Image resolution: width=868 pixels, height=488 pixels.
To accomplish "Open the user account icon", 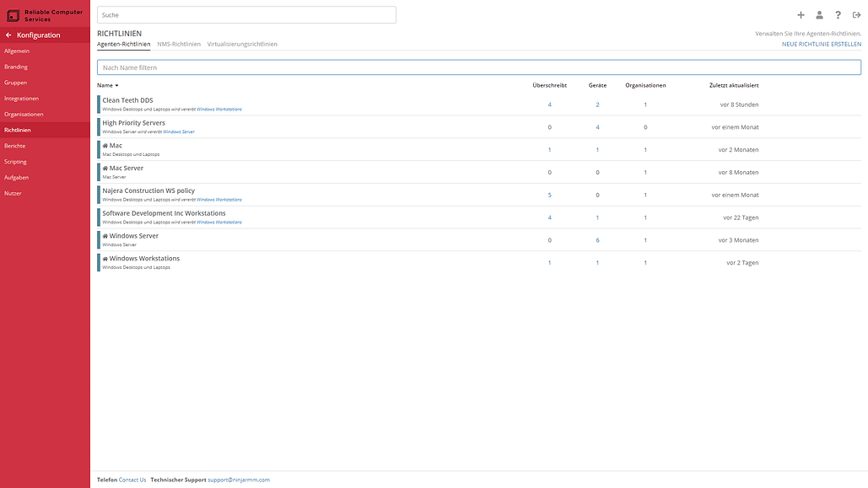I will pyautogui.click(x=819, y=15).
